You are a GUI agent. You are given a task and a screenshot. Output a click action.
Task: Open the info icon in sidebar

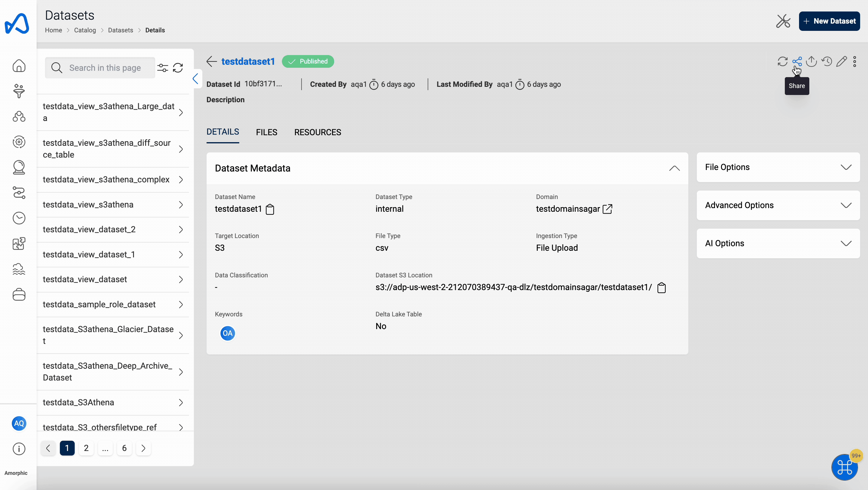(x=19, y=449)
